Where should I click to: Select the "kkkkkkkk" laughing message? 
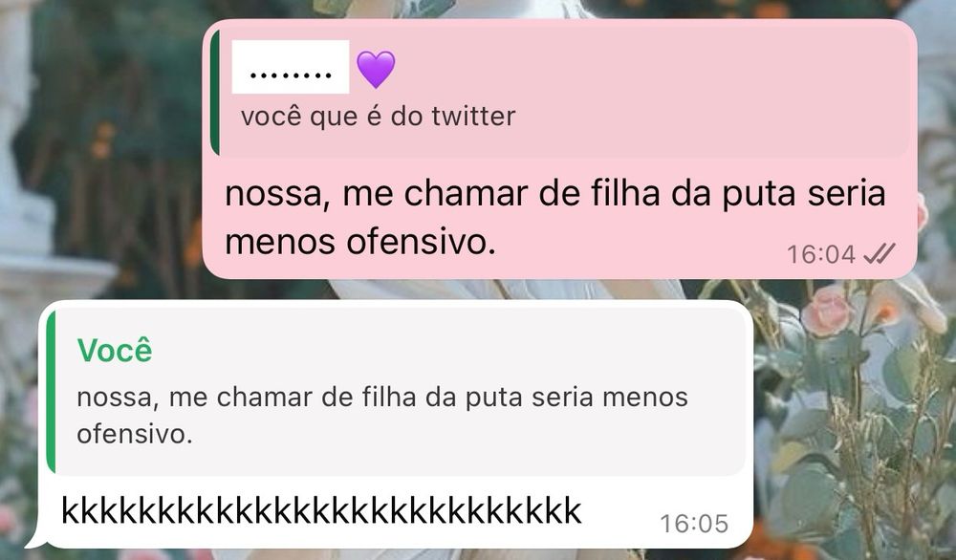point(321,510)
